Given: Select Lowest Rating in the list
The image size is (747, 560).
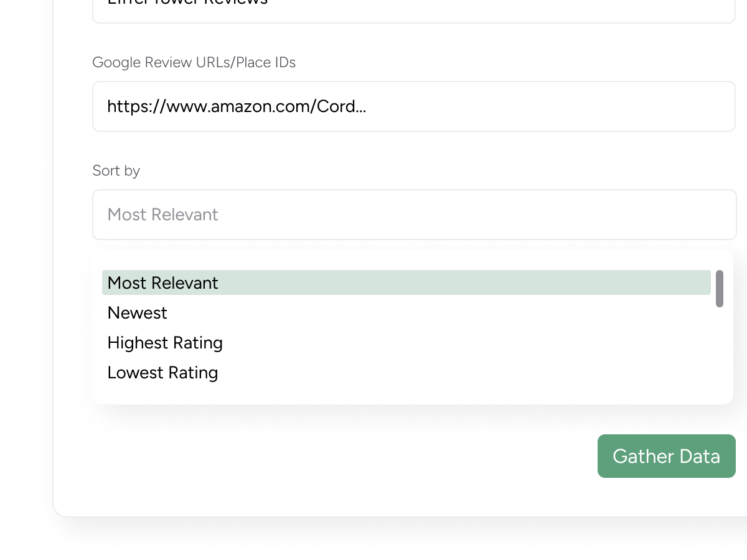Looking at the screenshot, I should tap(162, 372).
